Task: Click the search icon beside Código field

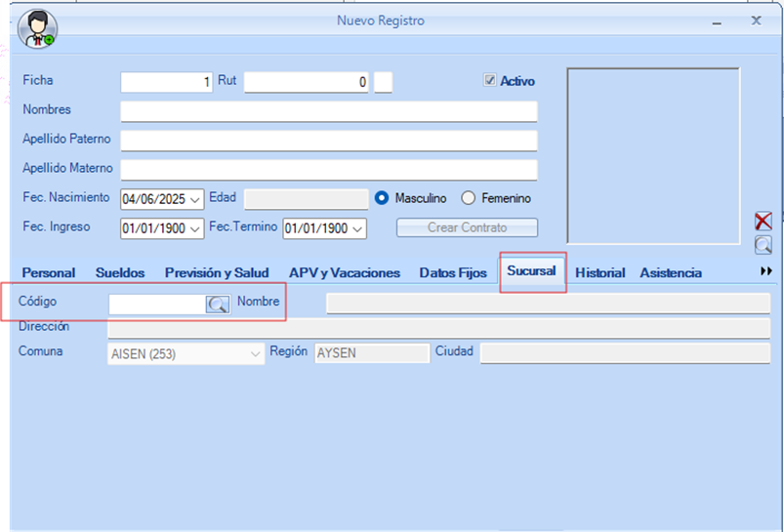Action: click(217, 305)
